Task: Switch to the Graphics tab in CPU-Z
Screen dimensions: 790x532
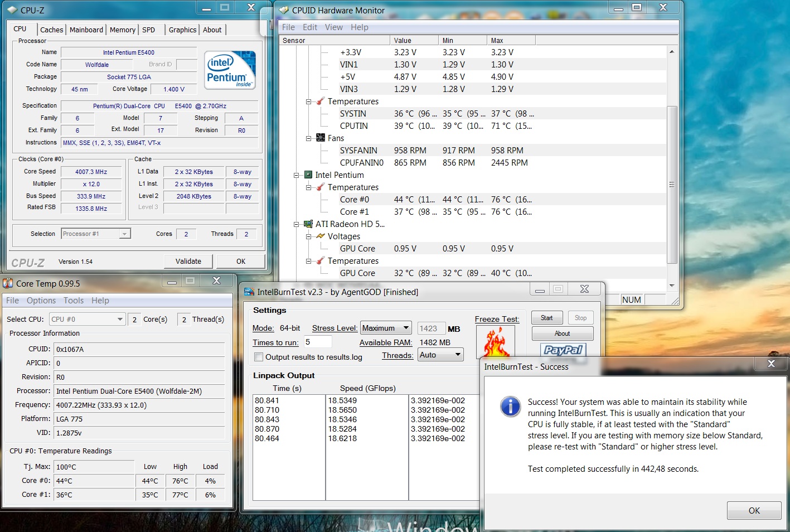Action: pos(183,30)
